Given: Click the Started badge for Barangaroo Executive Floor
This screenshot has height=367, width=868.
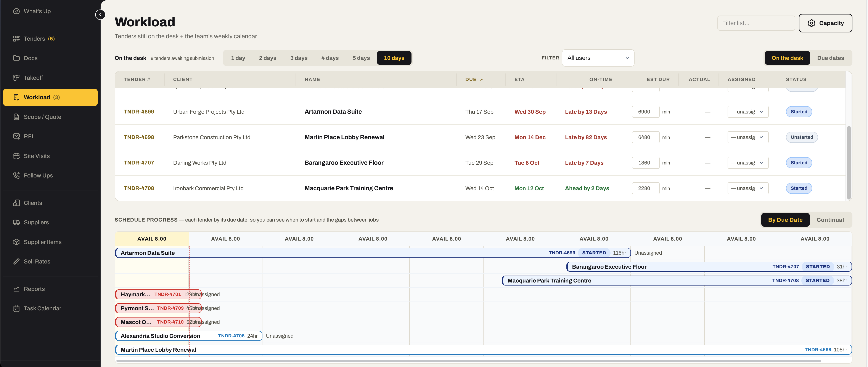Looking at the screenshot, I should click(x=799, y=163).
